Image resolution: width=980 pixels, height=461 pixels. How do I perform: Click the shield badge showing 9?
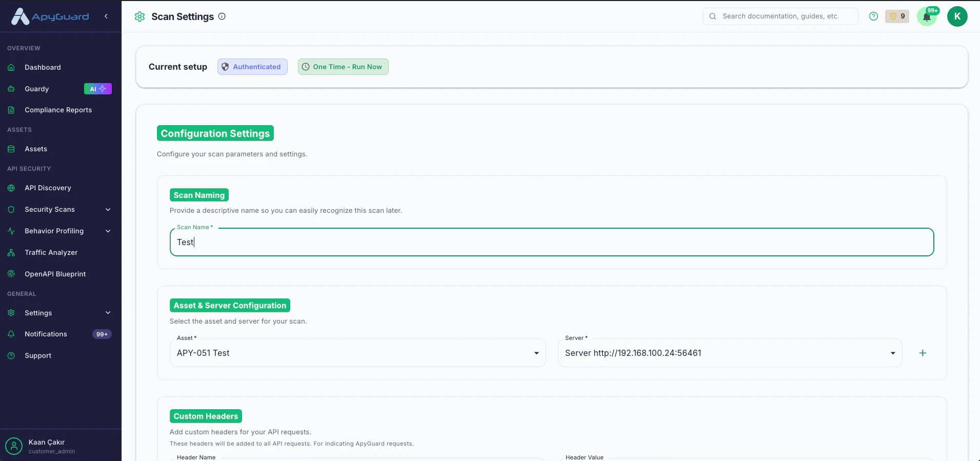pos(897,16)
